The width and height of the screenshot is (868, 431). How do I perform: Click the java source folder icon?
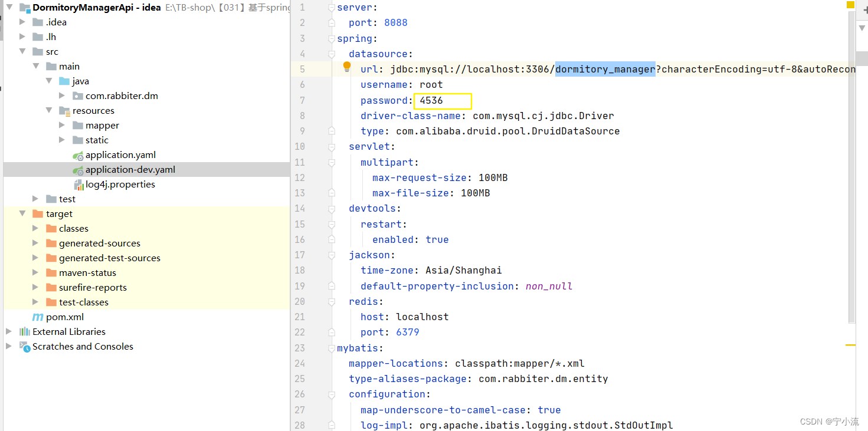coord(64,81)
